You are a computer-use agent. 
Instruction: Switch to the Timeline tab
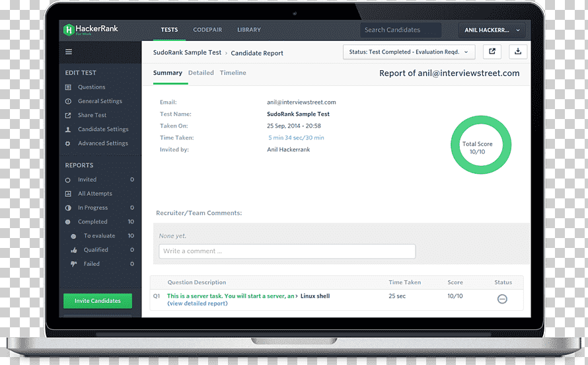click(x=233, y=73)
